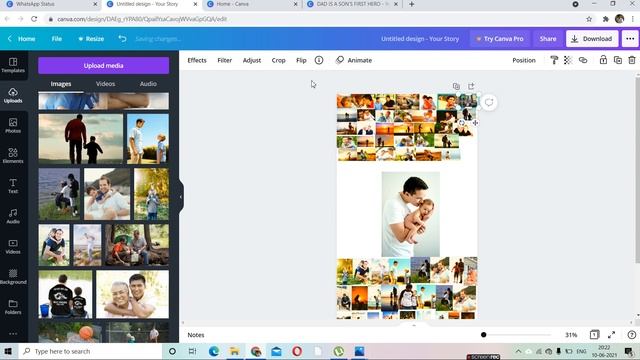
Task: Select father and child silhouette thumbnail
Action: (x=80, y=139)
